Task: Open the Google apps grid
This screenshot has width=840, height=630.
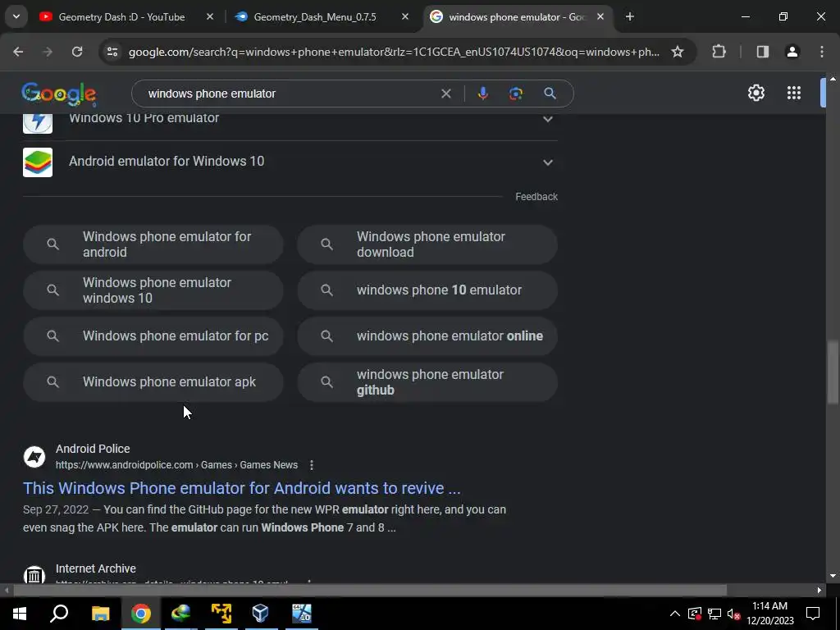Action: tap(793, 93)
